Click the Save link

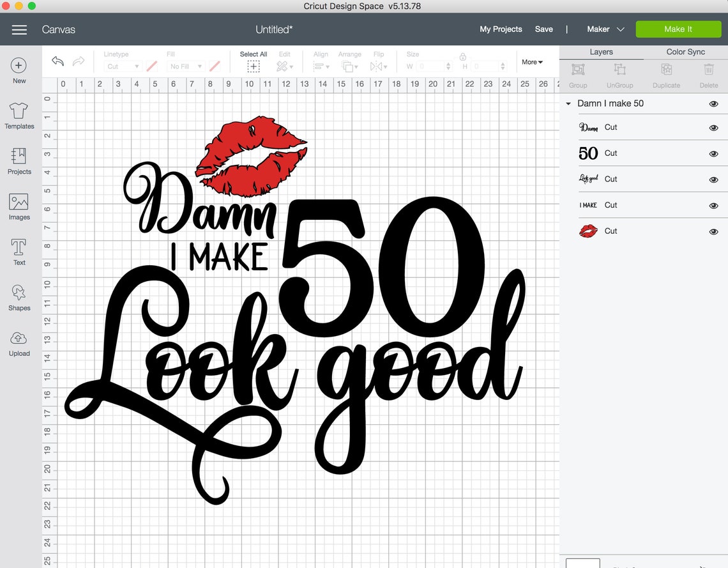543,29
